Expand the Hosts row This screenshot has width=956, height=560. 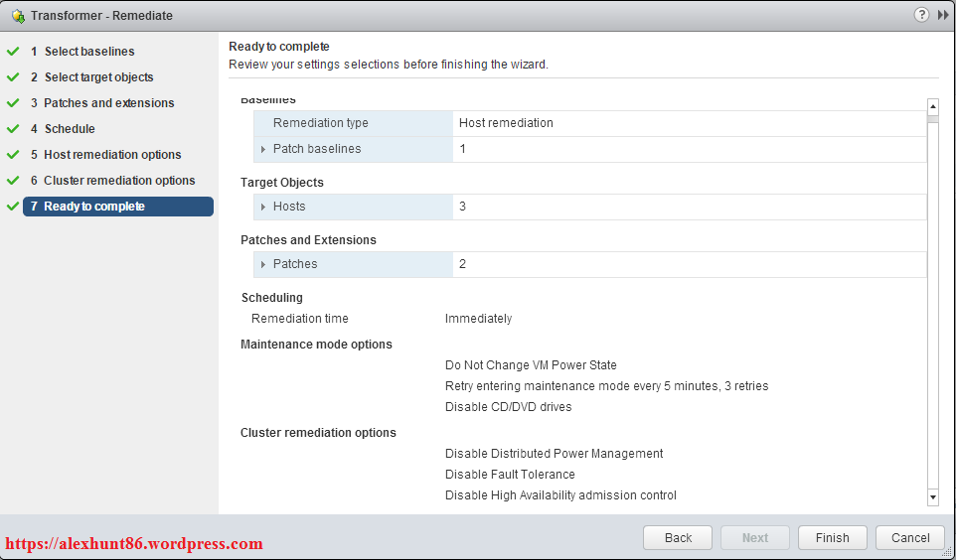[x=263, y=207]
